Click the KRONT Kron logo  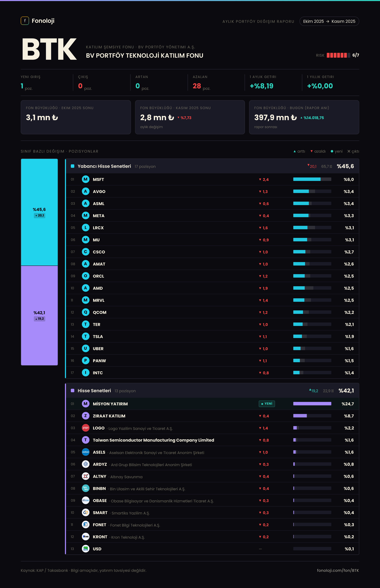coord(86,537)
